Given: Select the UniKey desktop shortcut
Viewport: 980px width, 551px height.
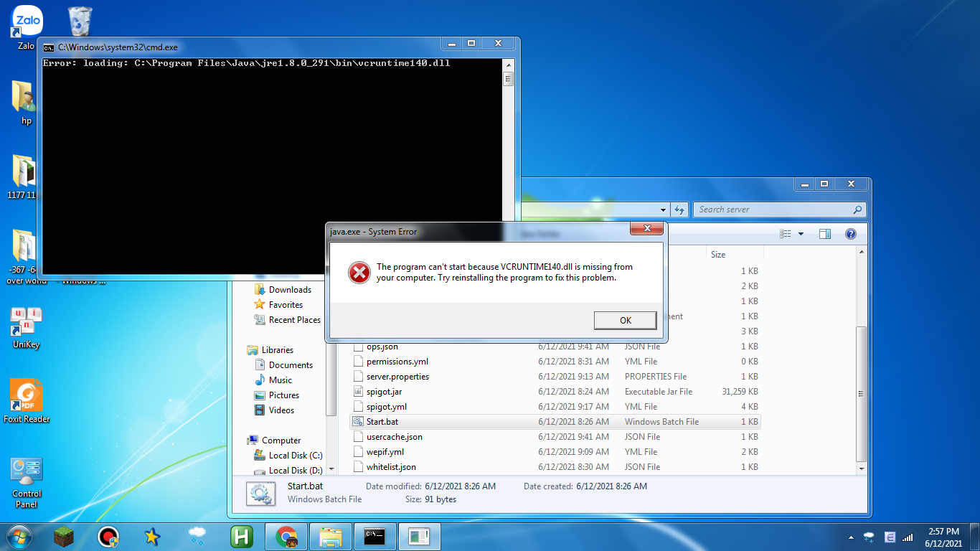Looking at the screenshot, I should point(27,328).
